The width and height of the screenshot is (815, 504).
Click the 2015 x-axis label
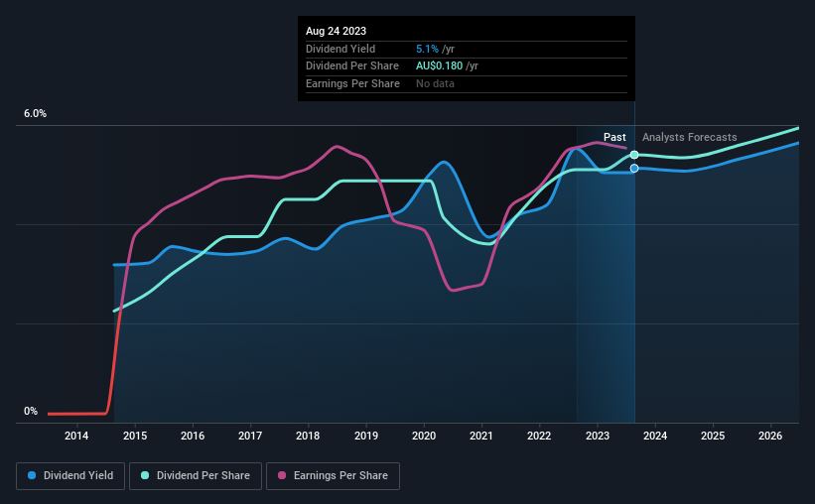pos(135,436)
